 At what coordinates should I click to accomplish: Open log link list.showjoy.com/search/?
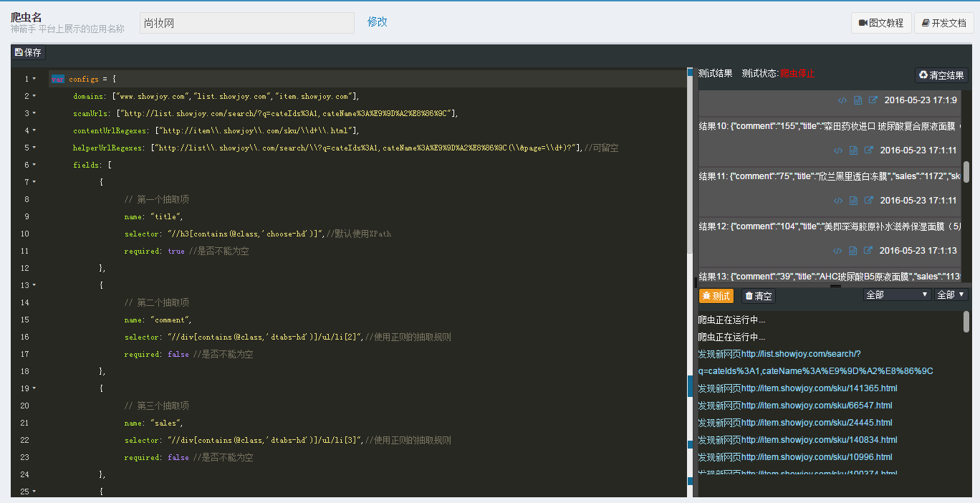pos(801,354)
